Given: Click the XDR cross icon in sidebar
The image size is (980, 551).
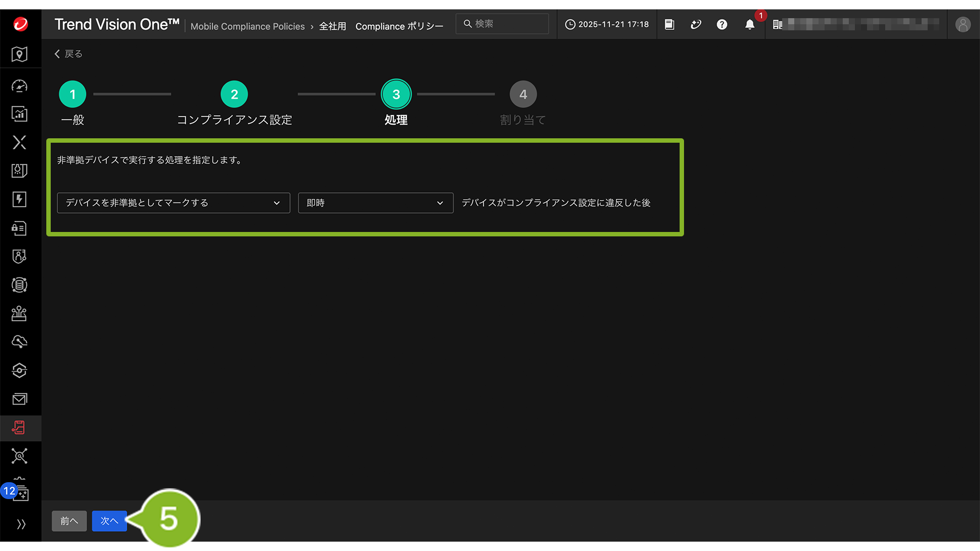Looking at the screenshot, I should click(20, 143).
